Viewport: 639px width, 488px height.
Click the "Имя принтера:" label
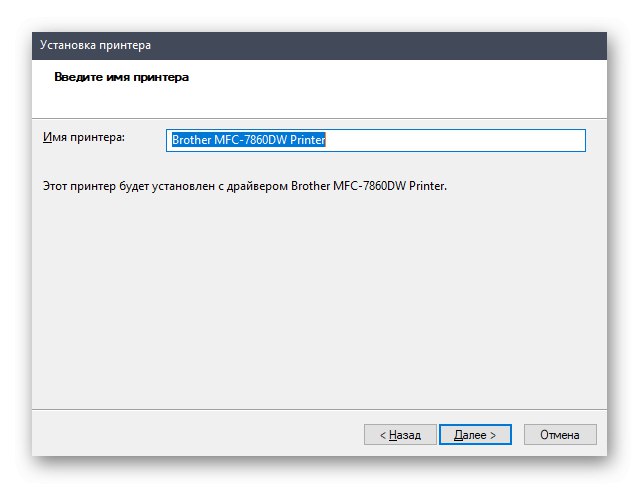point(84,137)
